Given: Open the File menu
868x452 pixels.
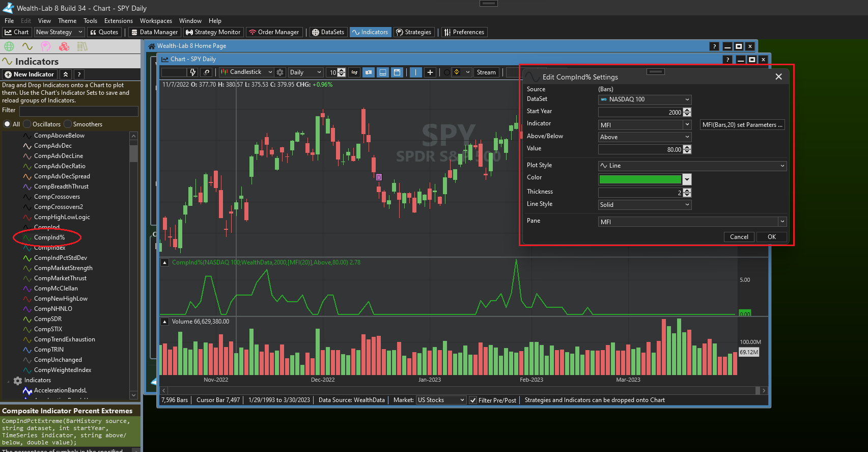Looking at the screenshot, I should [x=9, y=21].
